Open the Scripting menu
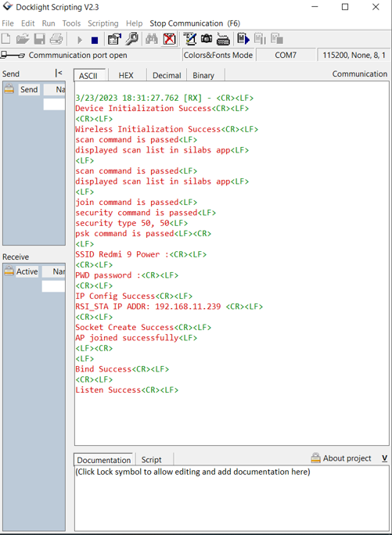 [x=103, y=23]
